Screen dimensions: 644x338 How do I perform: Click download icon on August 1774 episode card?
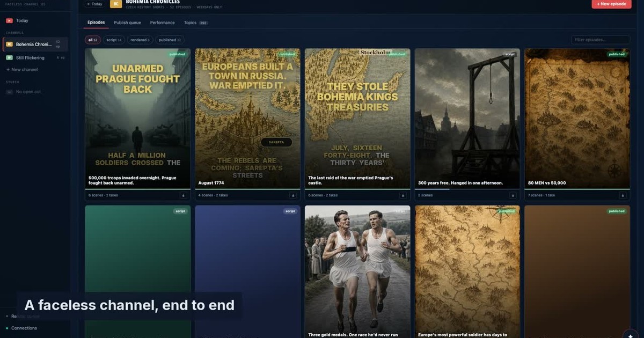(293, 195)
